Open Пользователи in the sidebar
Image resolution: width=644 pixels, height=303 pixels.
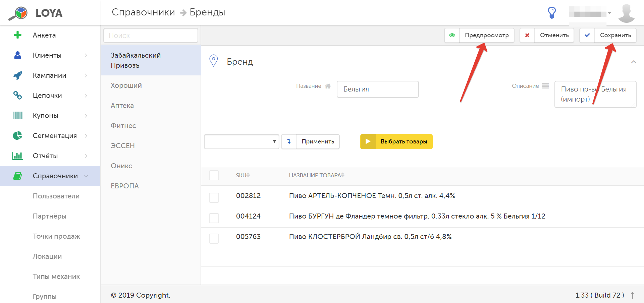pyautogui.click(x=56, y=196)
